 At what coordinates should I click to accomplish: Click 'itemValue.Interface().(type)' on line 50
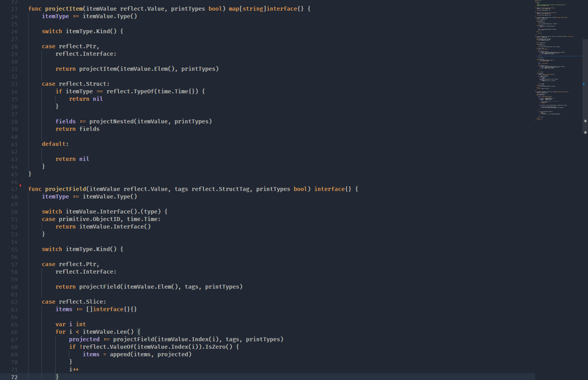pyautogui.click(x=113, y=212)
